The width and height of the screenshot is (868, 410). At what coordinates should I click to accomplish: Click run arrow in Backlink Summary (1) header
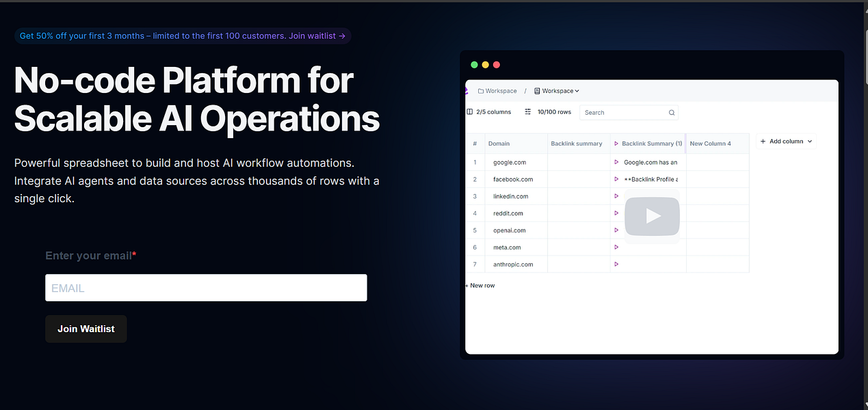pos(616,143)
